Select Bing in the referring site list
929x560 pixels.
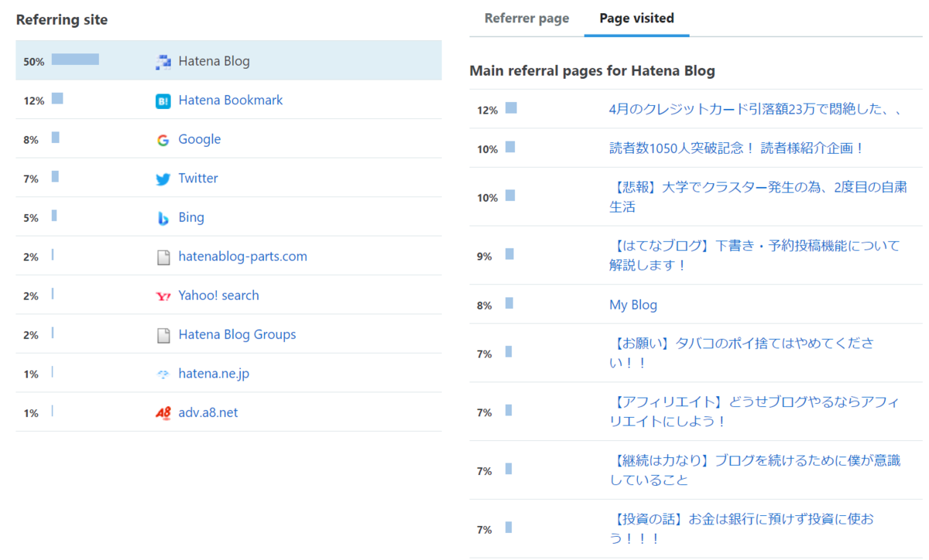[x=191, y=217]
